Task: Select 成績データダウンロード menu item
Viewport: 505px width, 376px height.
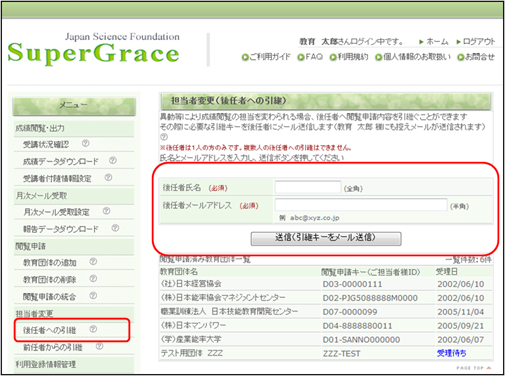Action: click(61, 161)
